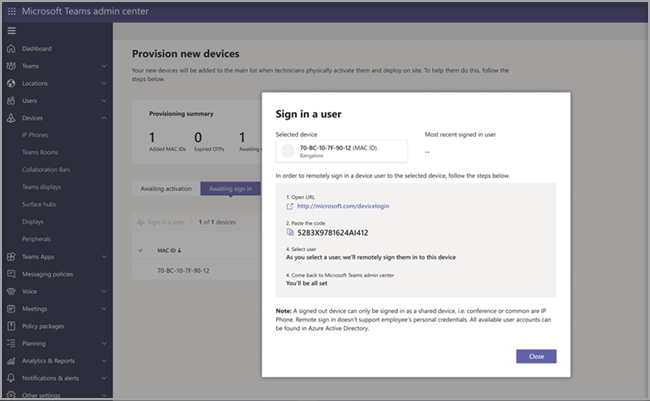Open Teams Rooms under Devices

[x=40, y=153]
